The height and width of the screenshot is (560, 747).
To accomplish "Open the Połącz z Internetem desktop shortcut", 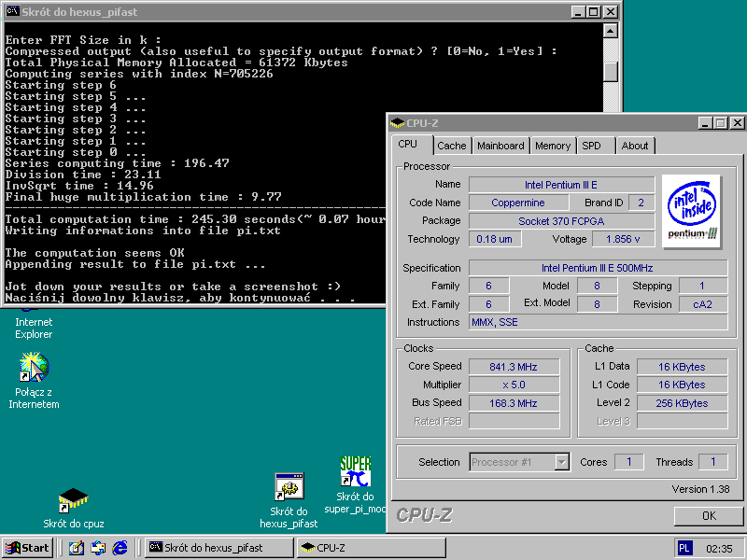I will coord(34,380).
